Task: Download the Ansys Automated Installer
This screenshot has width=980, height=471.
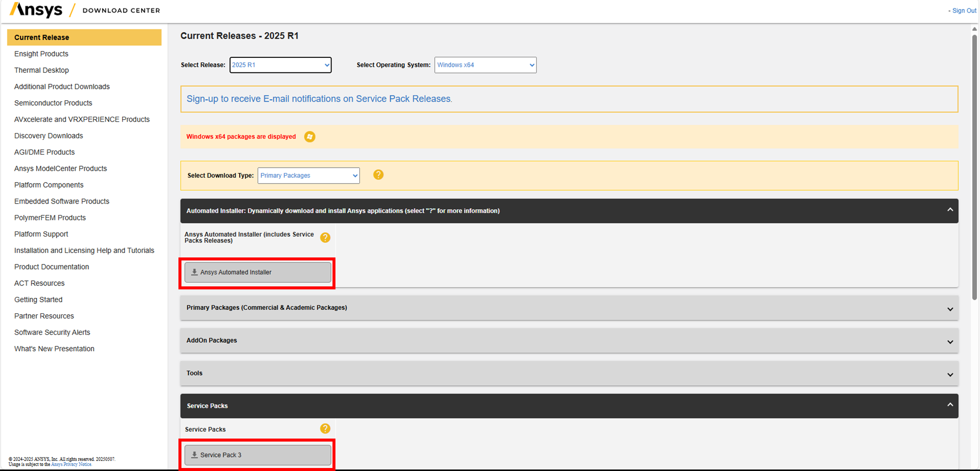Action: (258, 272)
